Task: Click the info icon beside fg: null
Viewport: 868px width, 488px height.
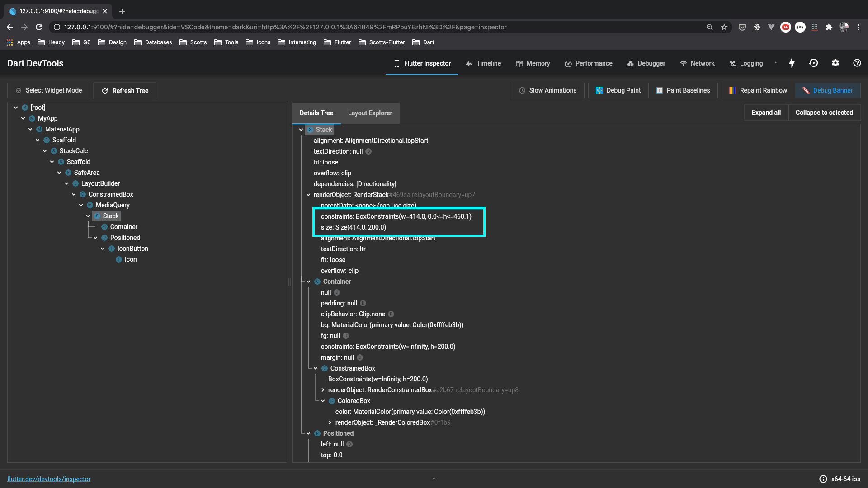Action: (x=346, y=336)
